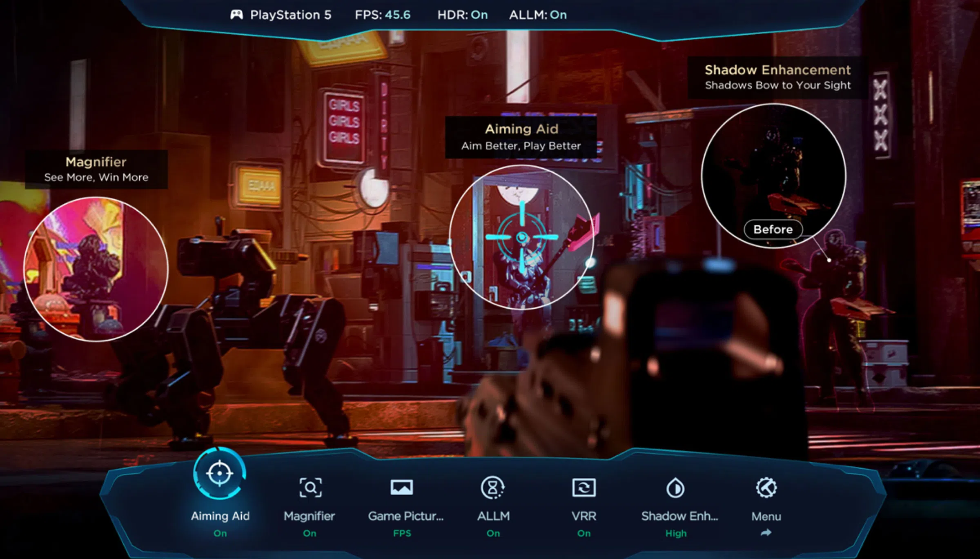Click the ALLM hourglass icon
The height and width of the screenshot is (559, 980).
[493, 488]
